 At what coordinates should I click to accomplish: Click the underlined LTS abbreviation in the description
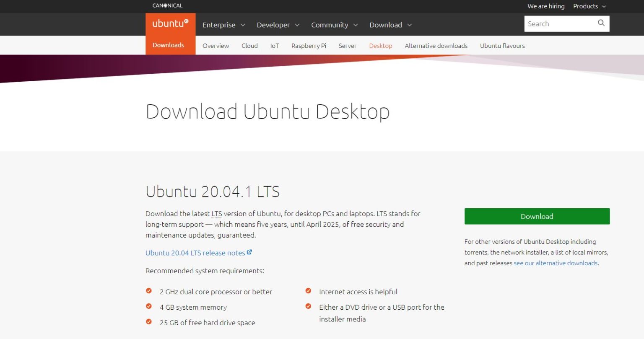217,214
